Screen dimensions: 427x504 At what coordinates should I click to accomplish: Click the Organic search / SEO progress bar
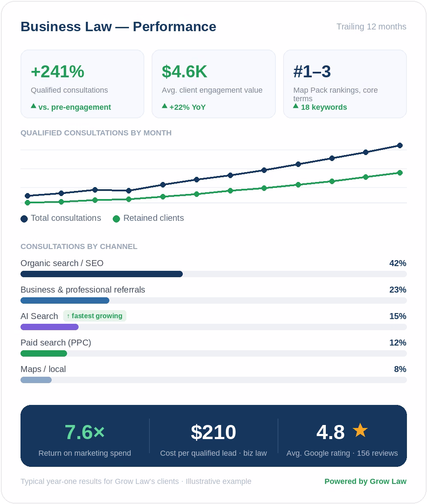[x=213, y=274]
